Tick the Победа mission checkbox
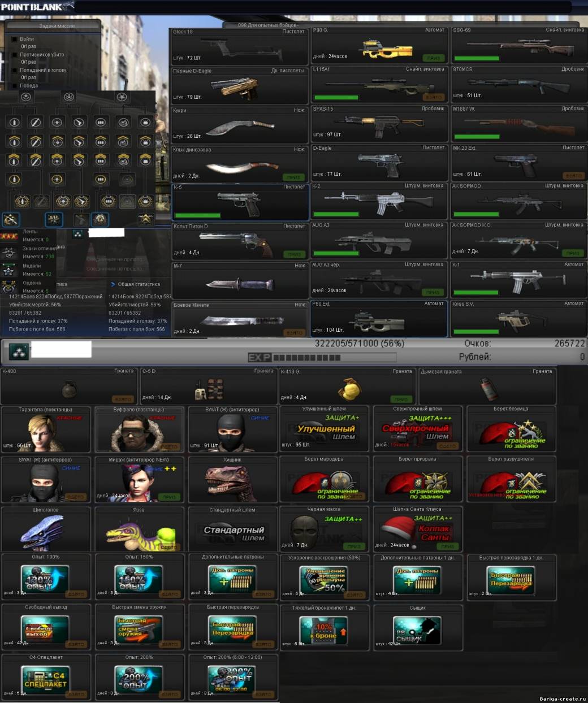The height and width of the screenshot is (703, 588). point(15,86)
